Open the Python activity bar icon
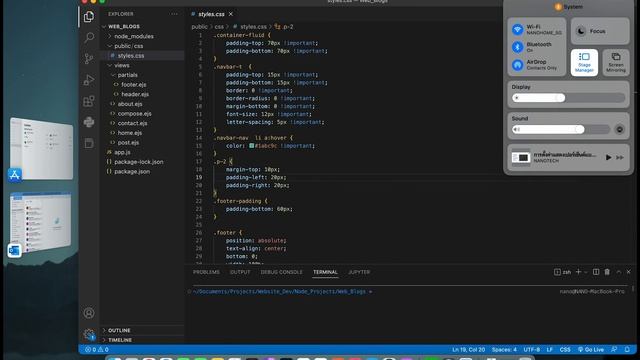Viewport: 640px width, 360px height. click(x=89, y=122)
